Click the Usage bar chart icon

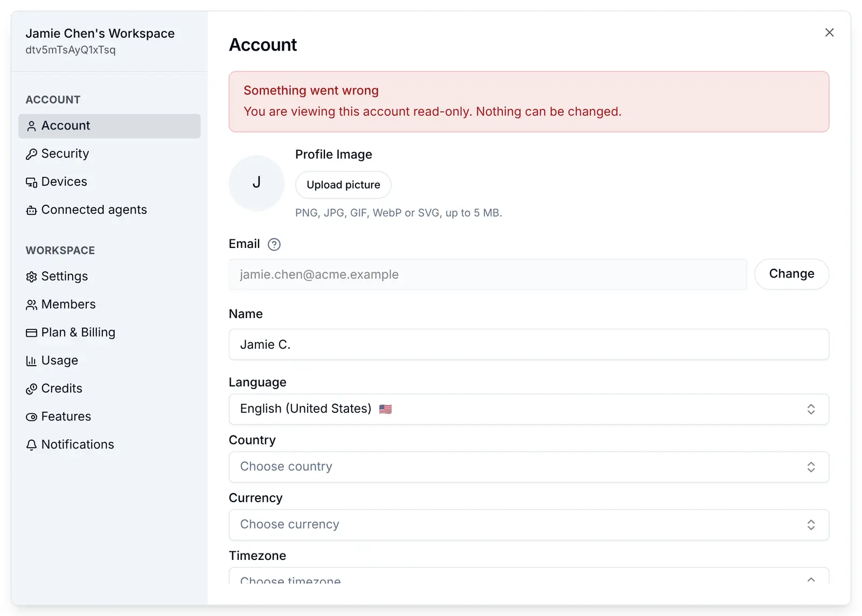31,361
